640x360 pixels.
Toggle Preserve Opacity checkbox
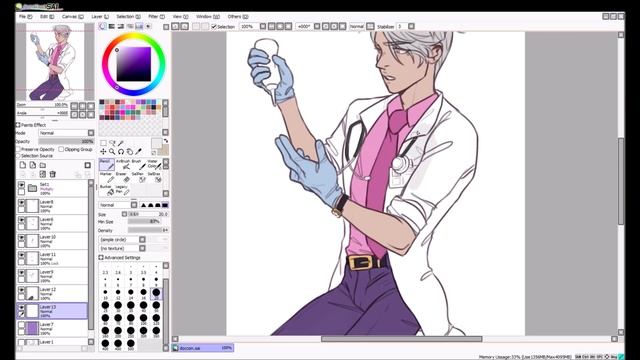click(x=18, y=149)
